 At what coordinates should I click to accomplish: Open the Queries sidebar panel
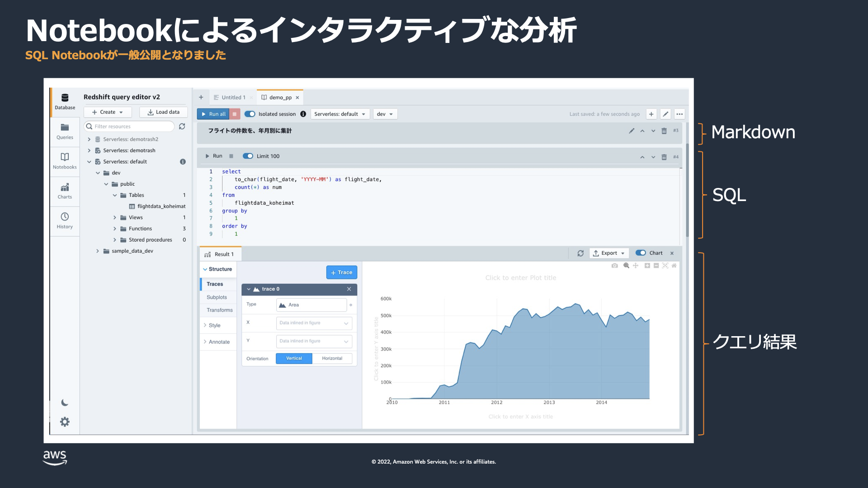coord(65,131)
